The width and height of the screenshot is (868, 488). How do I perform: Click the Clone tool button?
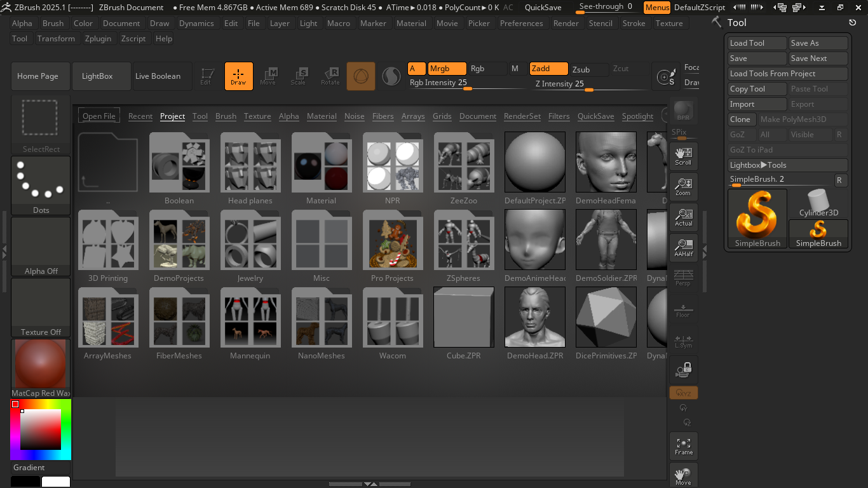pos(741,119)
